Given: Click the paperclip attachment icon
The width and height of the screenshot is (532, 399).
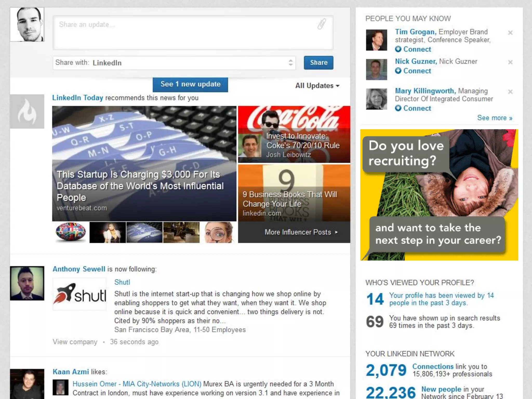Looking at the screenshot, I should click(x=322, y=24).
